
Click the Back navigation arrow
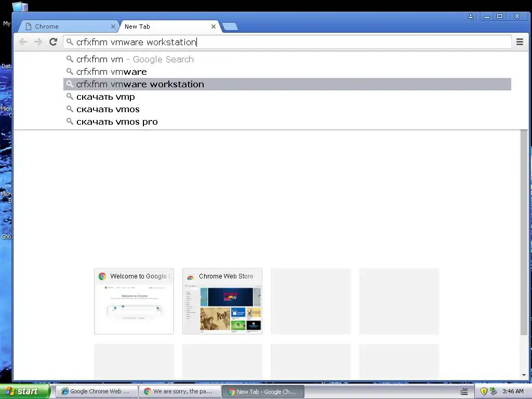(23, 42)
